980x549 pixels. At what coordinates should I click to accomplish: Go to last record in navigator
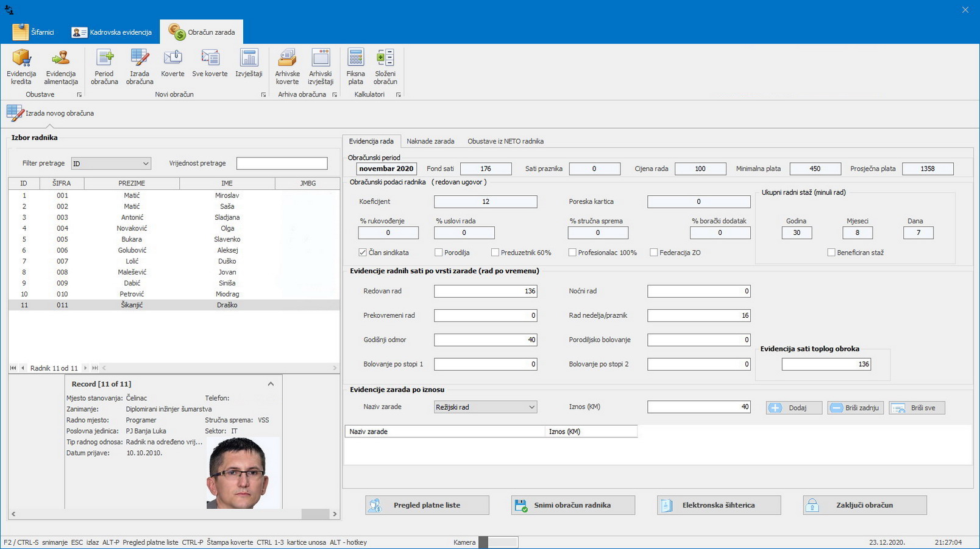coord(94,368)
